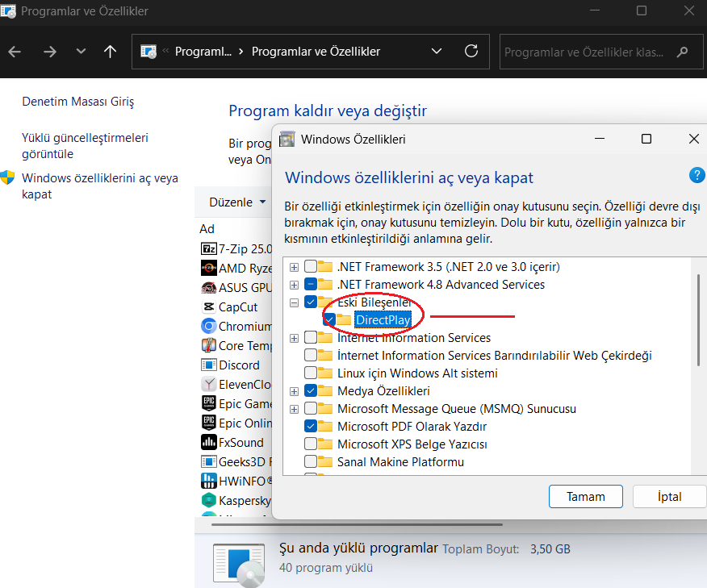This screenshot has width=707, height=588.
Task: Enable Microsoft XPS Belge Yazıcısı checkbox
Action: tap(311, 444)
